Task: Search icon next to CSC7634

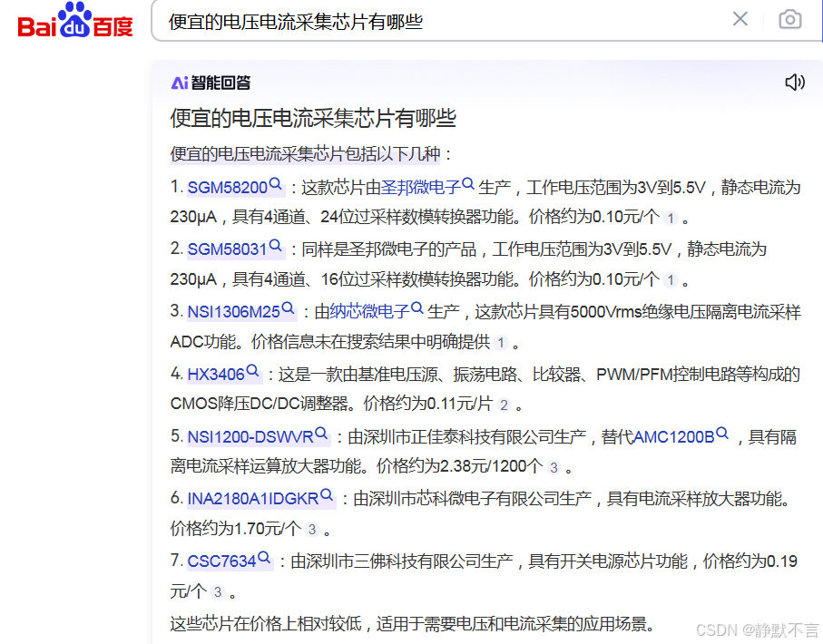Action: coord(264,558)
